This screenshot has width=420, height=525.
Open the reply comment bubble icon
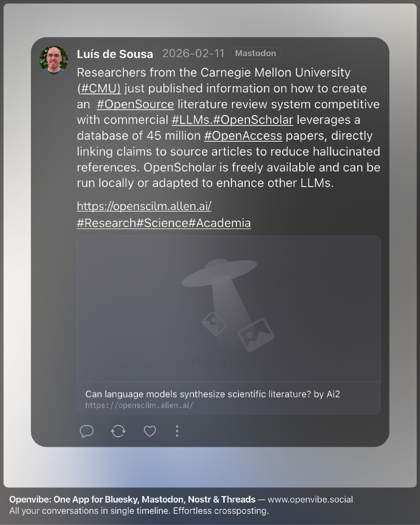pos(87,431)
